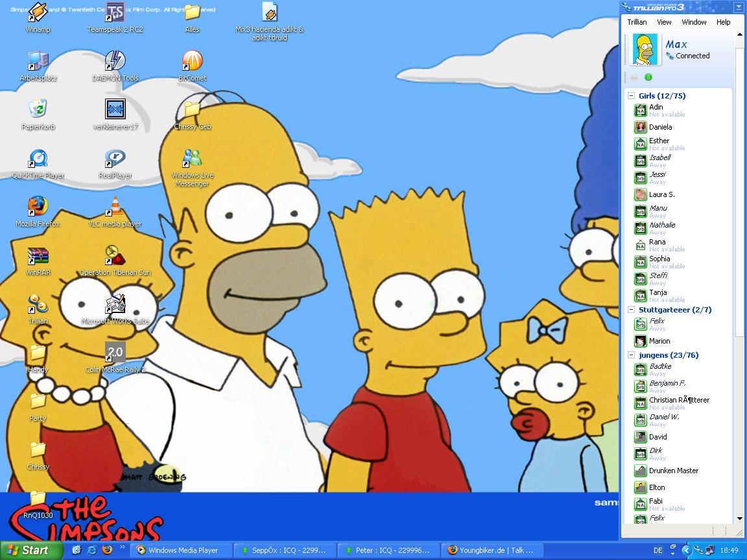Select contact Drunken Master

(x=678, y=471)
